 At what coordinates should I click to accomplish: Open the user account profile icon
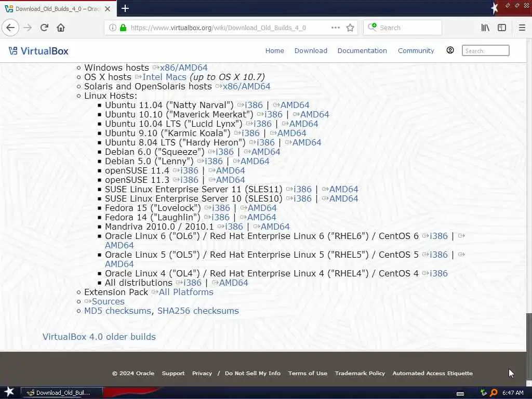click(x=450, y=50)
